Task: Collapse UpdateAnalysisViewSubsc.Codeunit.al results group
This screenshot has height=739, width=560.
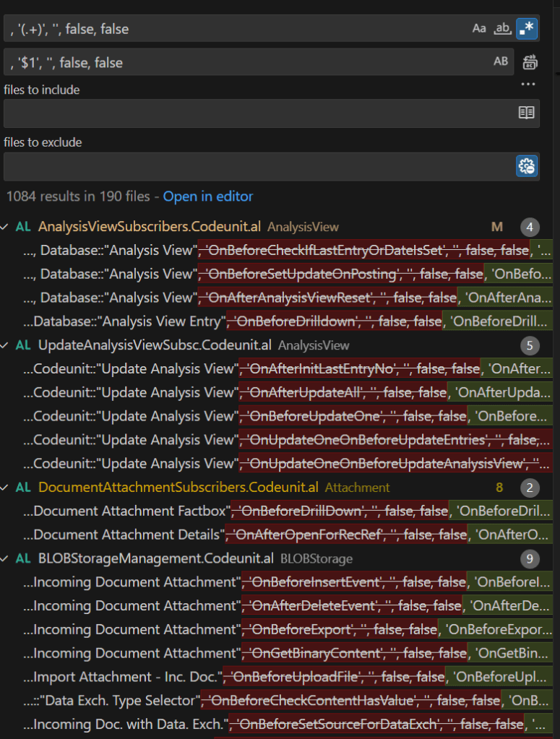Action: [x=7, y=345]
